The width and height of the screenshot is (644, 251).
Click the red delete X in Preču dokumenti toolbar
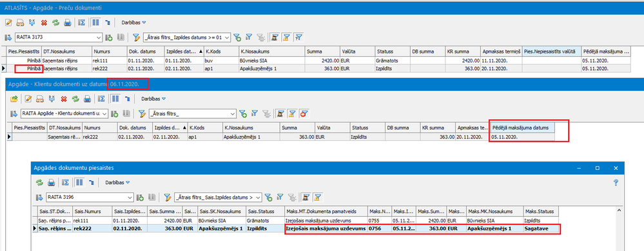[x=44, y=23]
